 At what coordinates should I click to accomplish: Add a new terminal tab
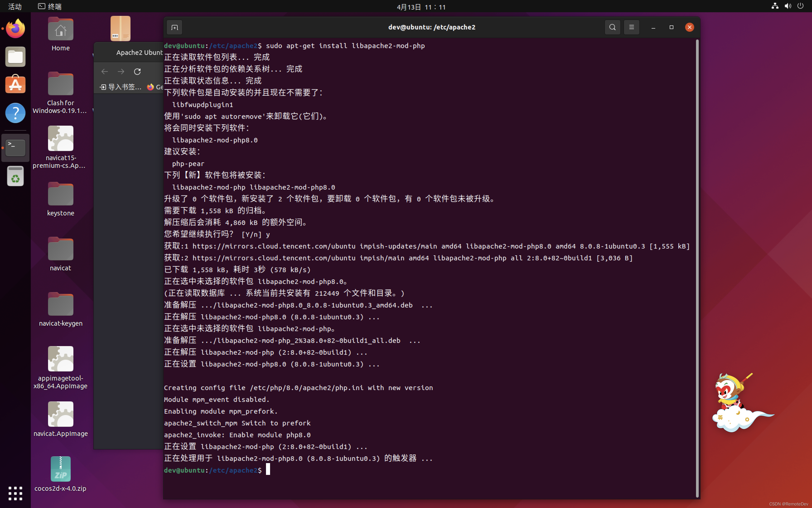click(x=174, y=27)
